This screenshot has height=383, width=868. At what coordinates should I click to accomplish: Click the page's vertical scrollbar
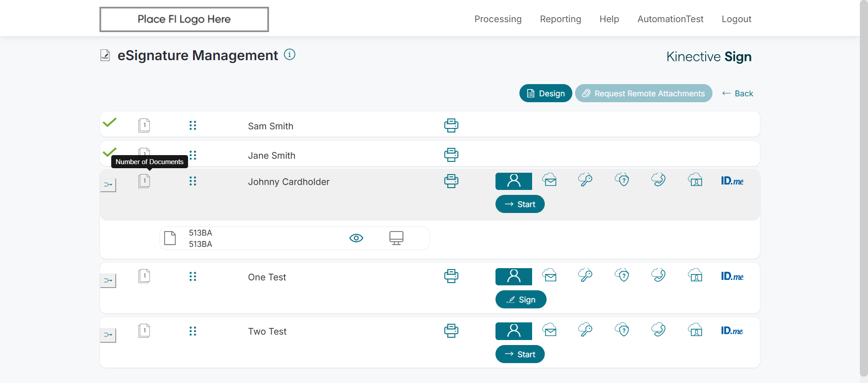[863, 181]
